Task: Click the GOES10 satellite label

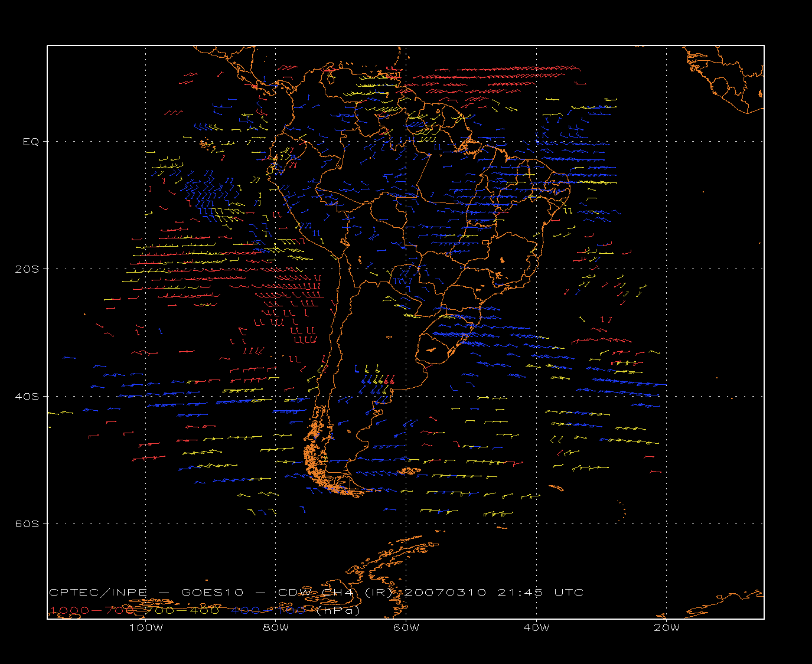Action: [x=211, y=593]
